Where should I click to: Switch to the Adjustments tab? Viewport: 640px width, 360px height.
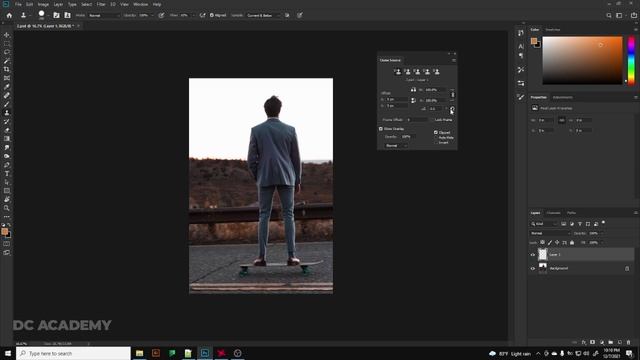[x=562, y=98]
